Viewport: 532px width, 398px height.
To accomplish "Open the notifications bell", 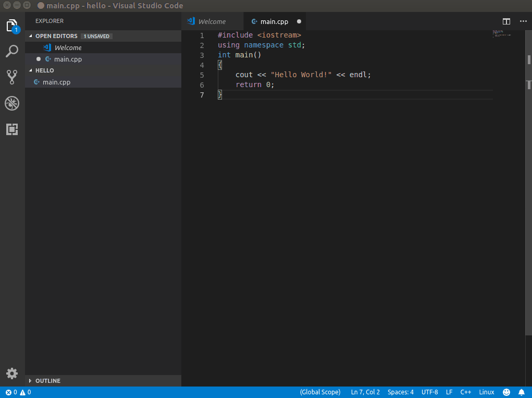I will tap(522, 392).
